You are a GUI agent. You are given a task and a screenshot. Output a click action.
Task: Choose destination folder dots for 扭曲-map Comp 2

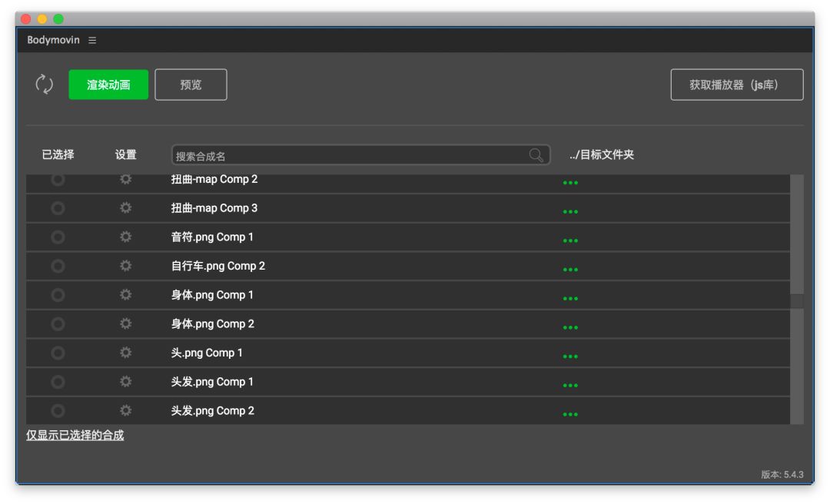coord(570,183)
